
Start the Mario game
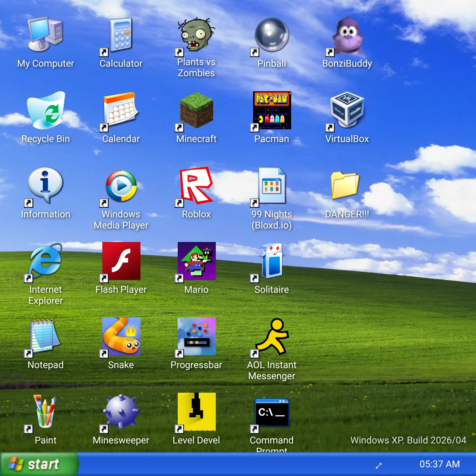pyautogui.click(x=196, y=261)
